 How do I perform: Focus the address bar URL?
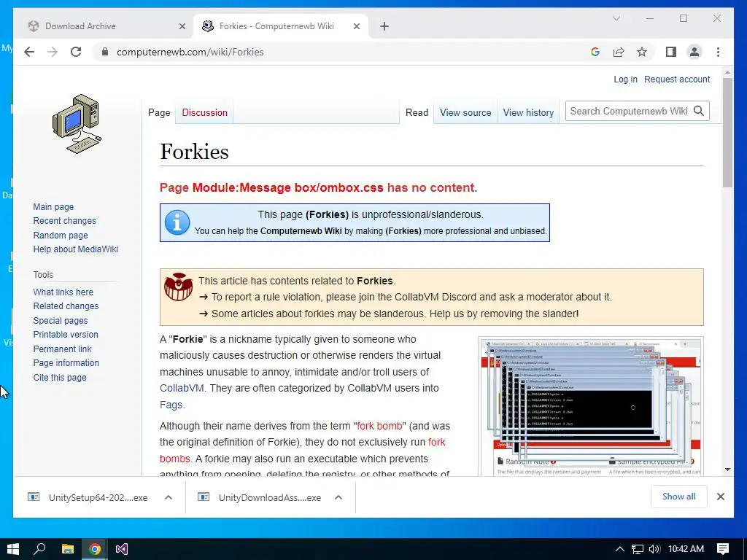[190, 52]
